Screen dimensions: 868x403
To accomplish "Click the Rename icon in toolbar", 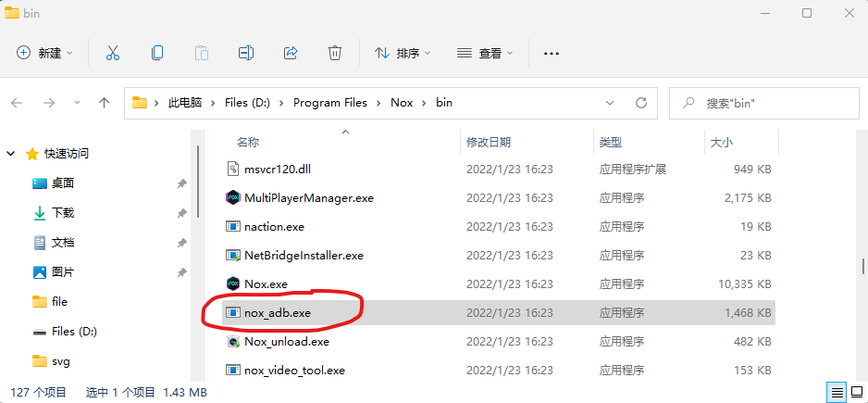I will click(246, 53).
